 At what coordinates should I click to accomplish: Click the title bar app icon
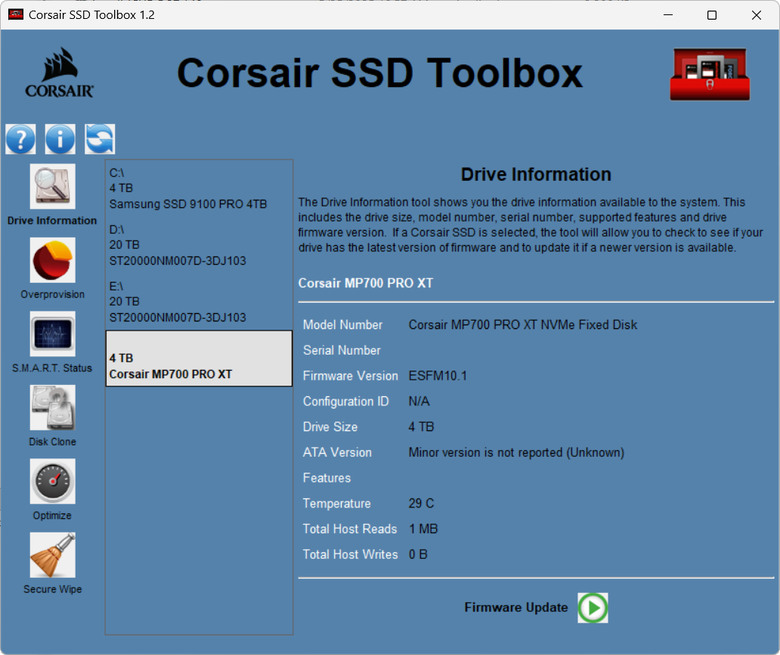[15, 14]
